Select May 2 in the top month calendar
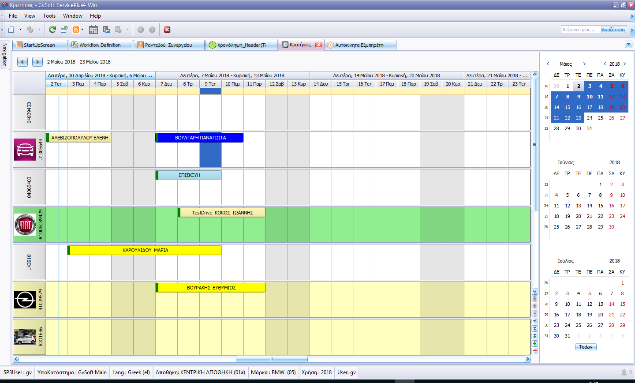Image resolution: width=635 pixels, height=383 pixels. 579,86
